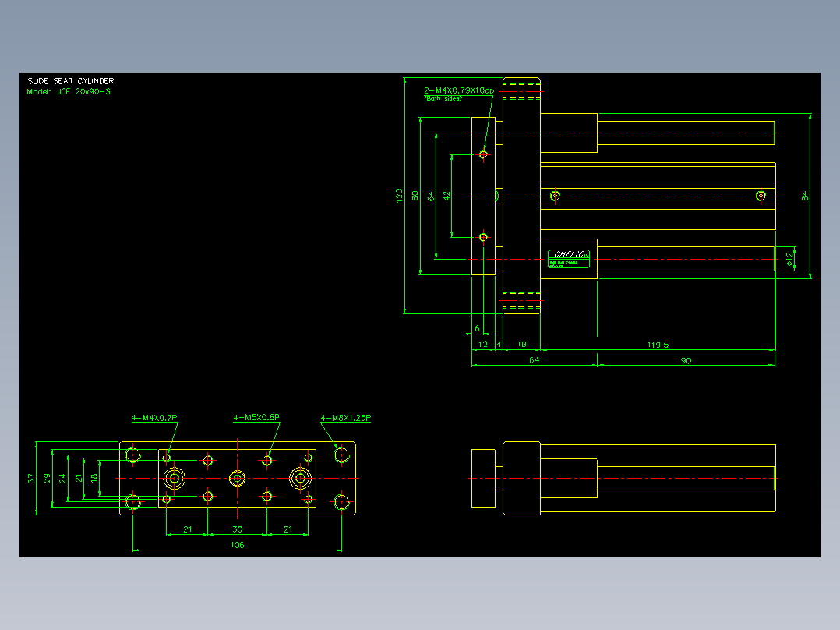Click the 12 dimension value
Viewport: 840px width, 630px height.
click(483, 344)
